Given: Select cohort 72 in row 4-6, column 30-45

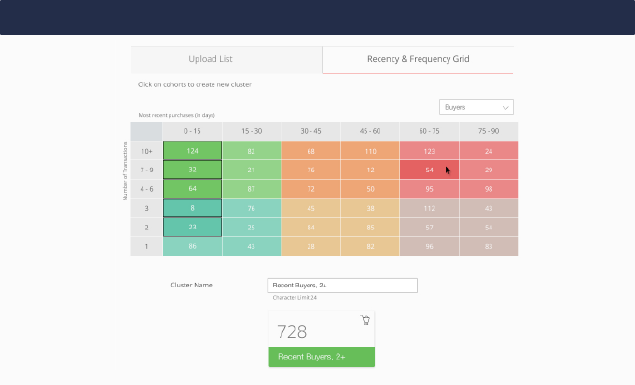Looking at the screenshot, I should coord(311,189).
